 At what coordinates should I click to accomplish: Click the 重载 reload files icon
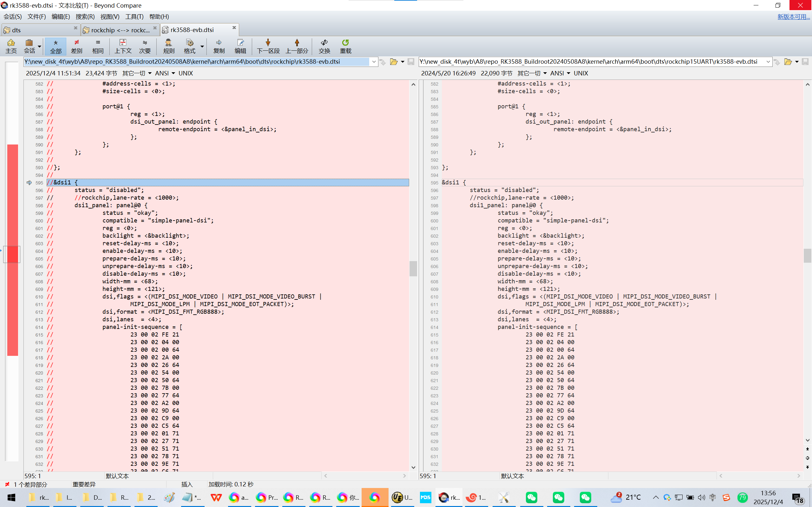point(345,46)
